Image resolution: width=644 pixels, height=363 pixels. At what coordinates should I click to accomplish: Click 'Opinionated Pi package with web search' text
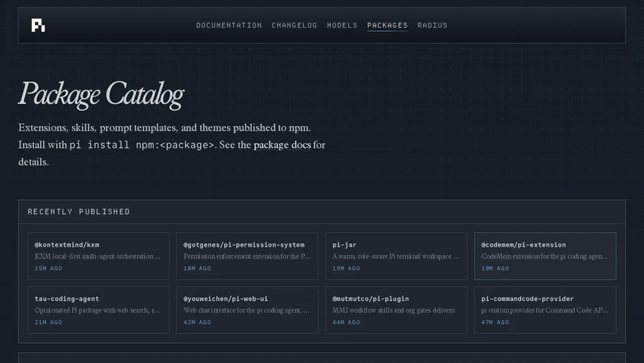97,311
